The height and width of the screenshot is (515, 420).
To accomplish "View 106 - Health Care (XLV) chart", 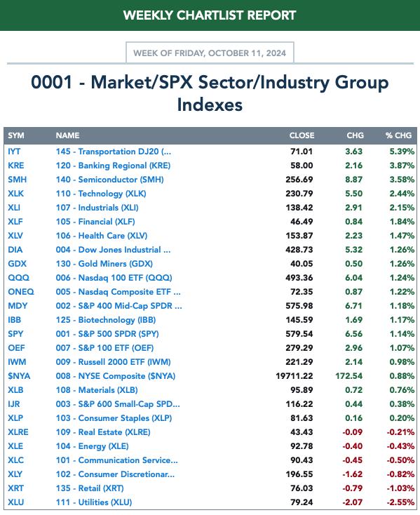I will 102,236.
